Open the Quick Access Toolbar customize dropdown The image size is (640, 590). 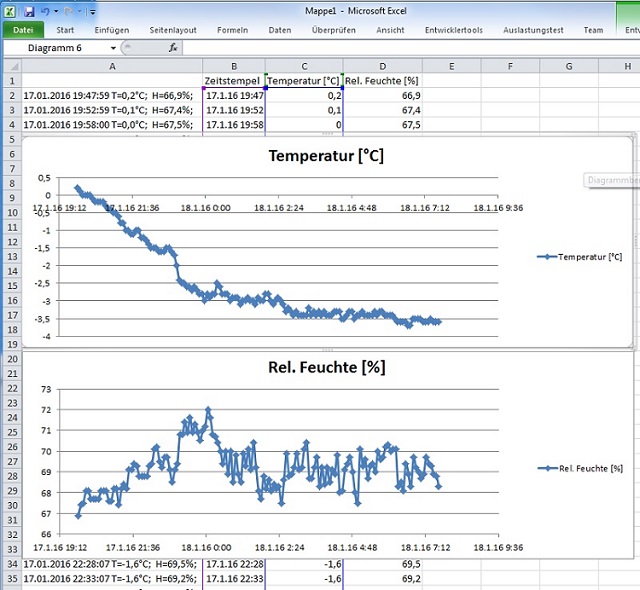(93, 12)
